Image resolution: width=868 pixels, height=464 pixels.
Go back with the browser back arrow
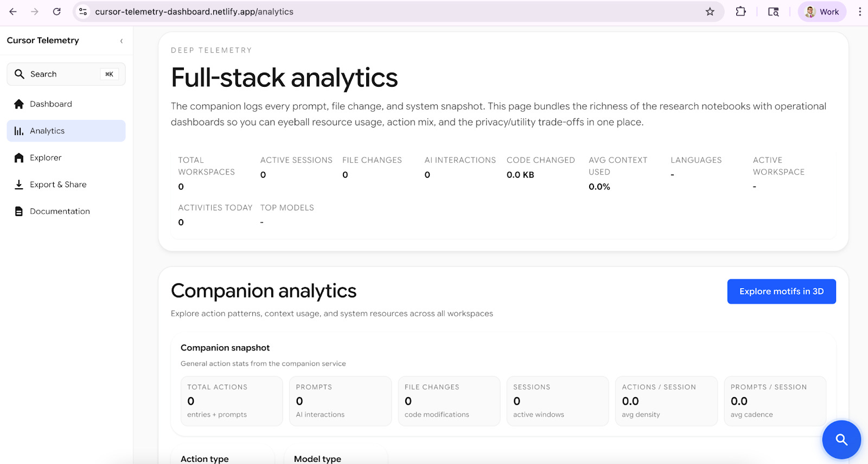13,11
